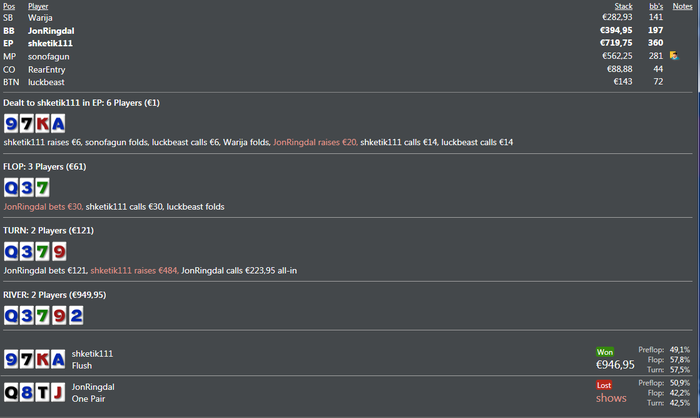Click the red K hole card
The width and height of the screenshot is (700, 418).
pyautogui.click(x=42, y=124)
